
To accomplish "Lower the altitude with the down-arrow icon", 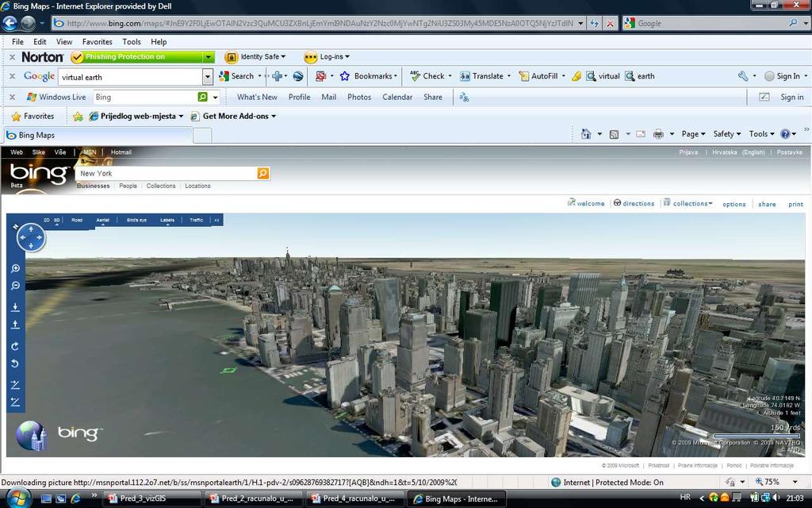I will (x=16, y=307).
